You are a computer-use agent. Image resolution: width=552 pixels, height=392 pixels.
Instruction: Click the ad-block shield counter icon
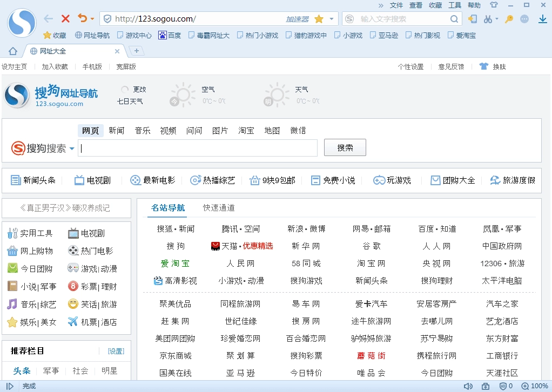tap(506, 386)
